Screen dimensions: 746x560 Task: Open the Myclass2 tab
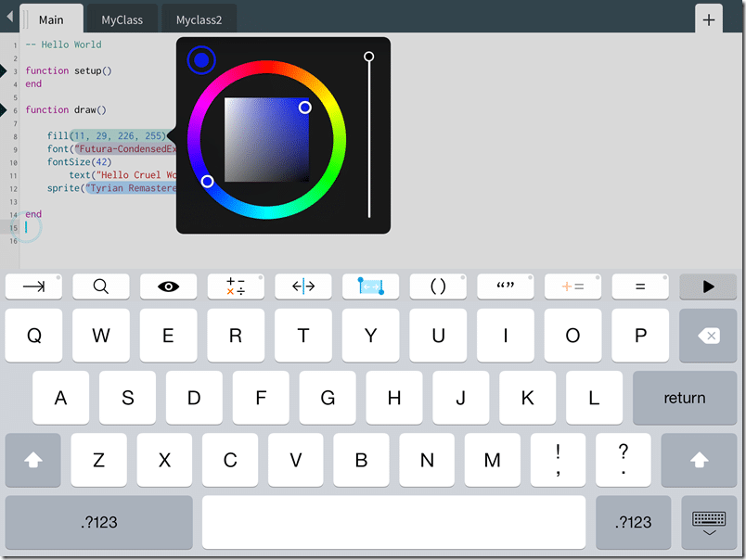(x=199, y=19)
